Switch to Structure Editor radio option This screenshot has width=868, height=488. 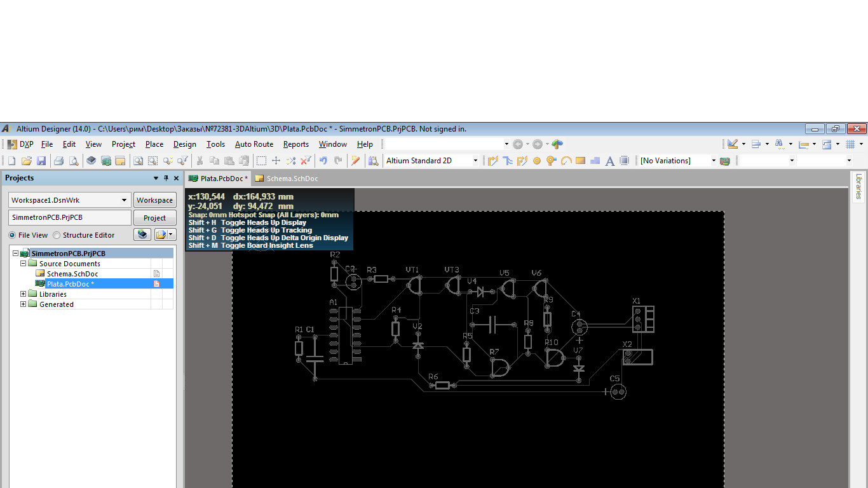pos(57,235)
